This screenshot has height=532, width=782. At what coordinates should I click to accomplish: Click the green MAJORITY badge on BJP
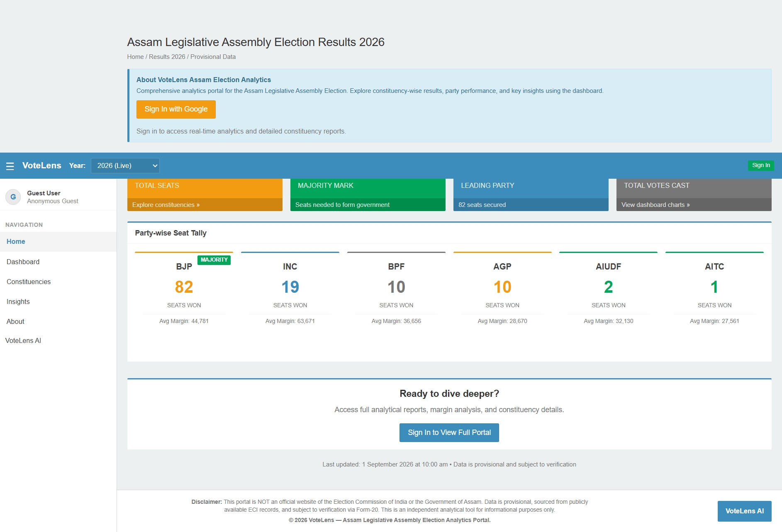tap(214, 260)
